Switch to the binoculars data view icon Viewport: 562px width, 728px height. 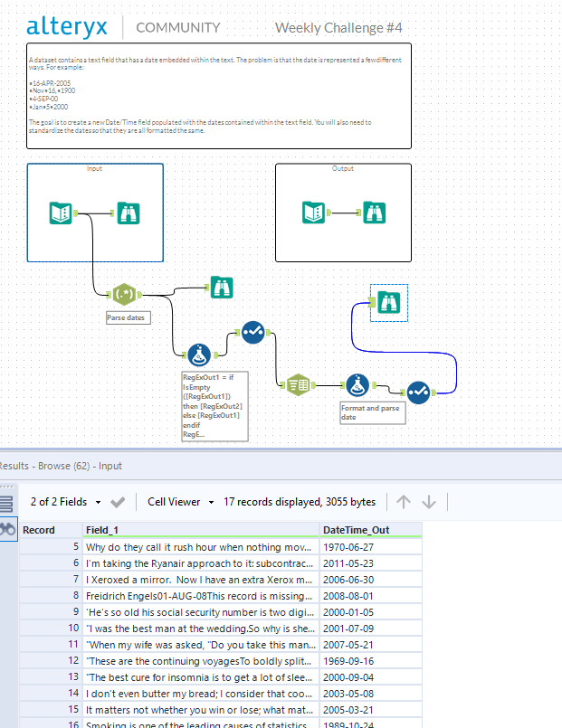pos(8,529)
